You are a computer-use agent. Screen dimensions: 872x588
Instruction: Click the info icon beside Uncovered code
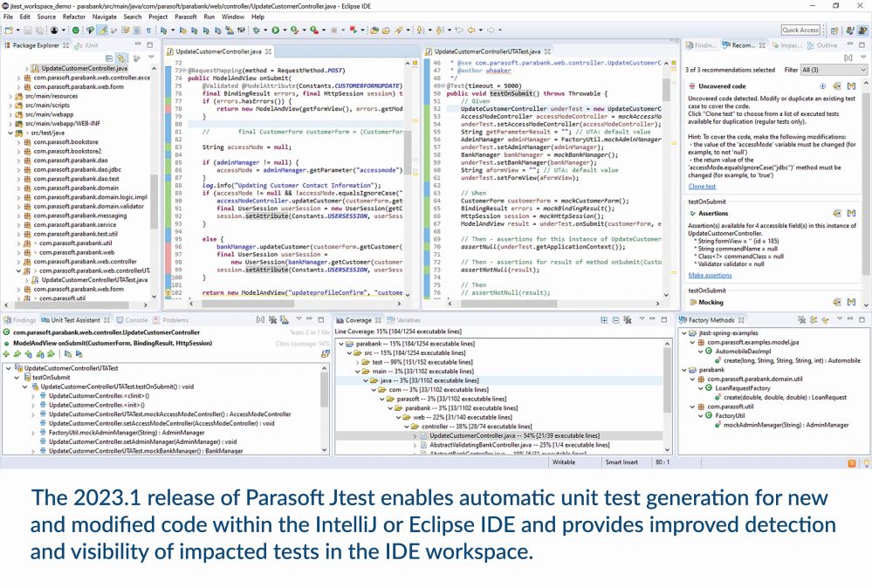822,86
